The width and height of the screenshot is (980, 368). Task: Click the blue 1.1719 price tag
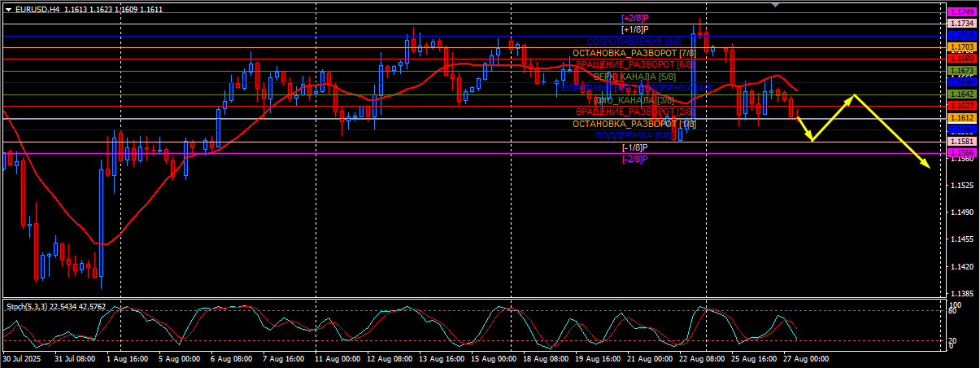(962, 36)
